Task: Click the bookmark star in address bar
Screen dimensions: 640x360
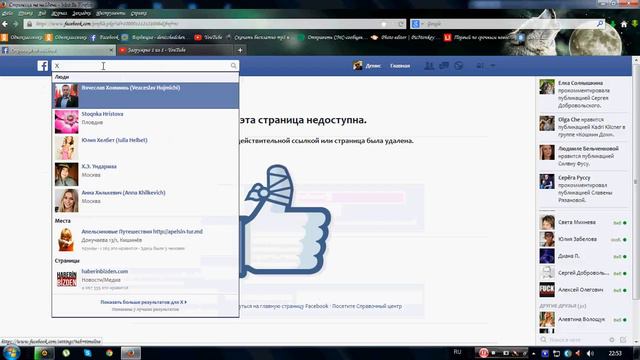Action: coord(384,24)
